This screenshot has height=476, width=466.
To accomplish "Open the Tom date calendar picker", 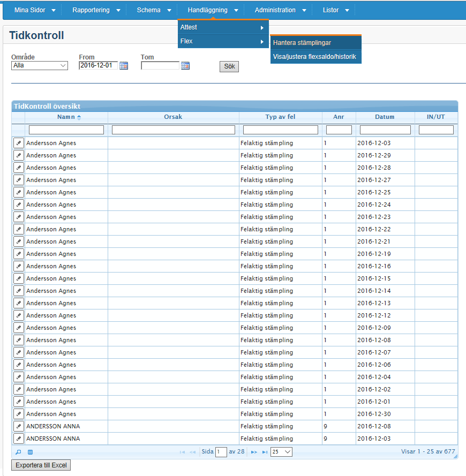I will coord(185,66).
